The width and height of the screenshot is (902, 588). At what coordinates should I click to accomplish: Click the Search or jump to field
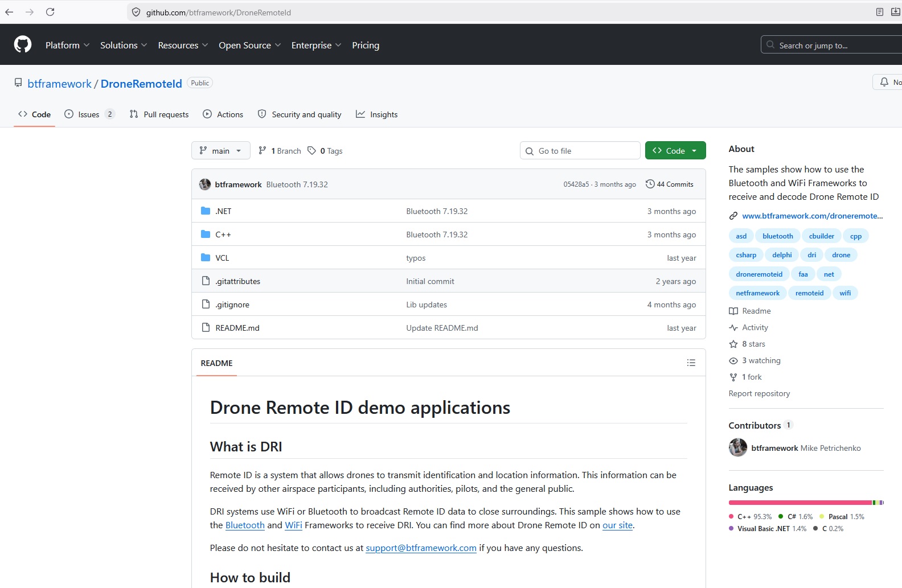click(x=831, y=45)
